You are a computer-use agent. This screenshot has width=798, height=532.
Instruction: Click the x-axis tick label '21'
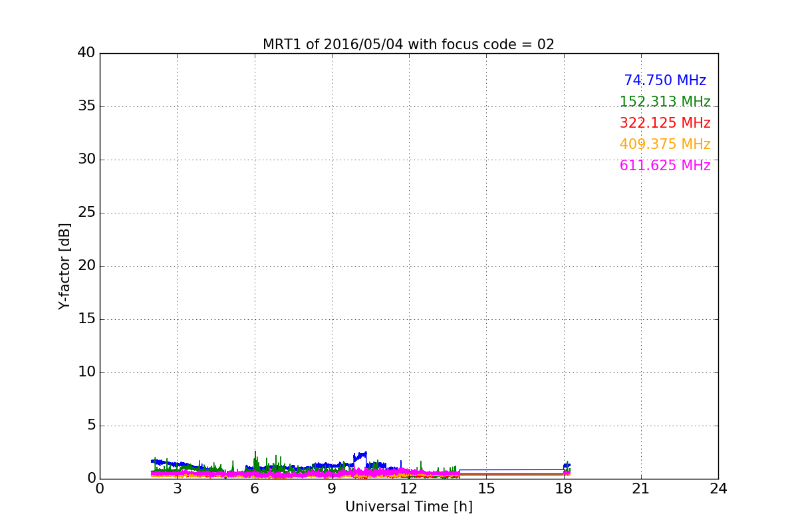[x=641, y=489]
